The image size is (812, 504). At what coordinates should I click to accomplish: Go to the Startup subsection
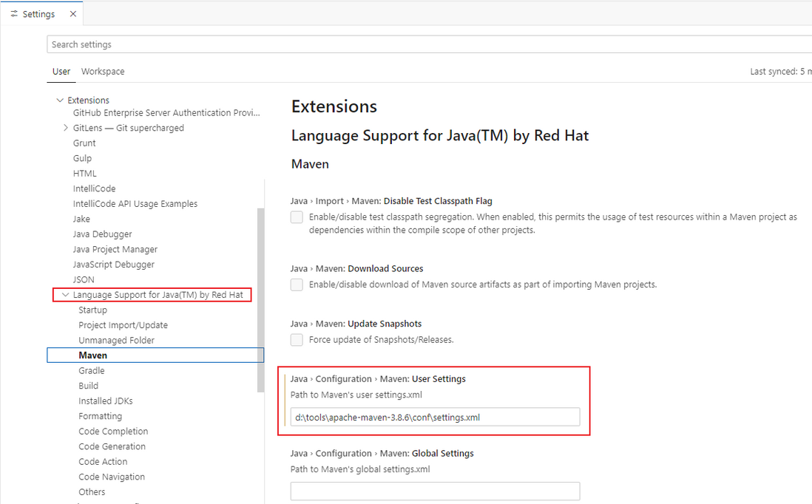[x=92, y=310]
